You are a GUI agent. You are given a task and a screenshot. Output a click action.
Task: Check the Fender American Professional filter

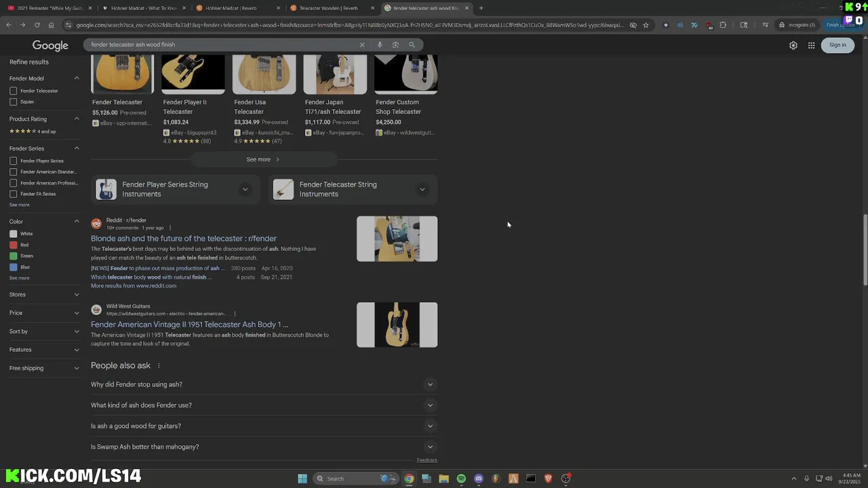[x=13, y=183]
